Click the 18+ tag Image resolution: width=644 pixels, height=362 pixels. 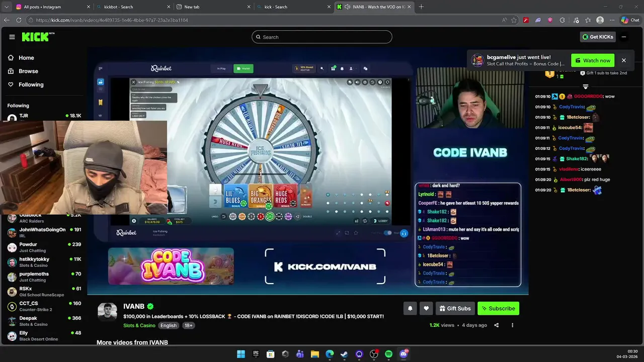point(188,325)
